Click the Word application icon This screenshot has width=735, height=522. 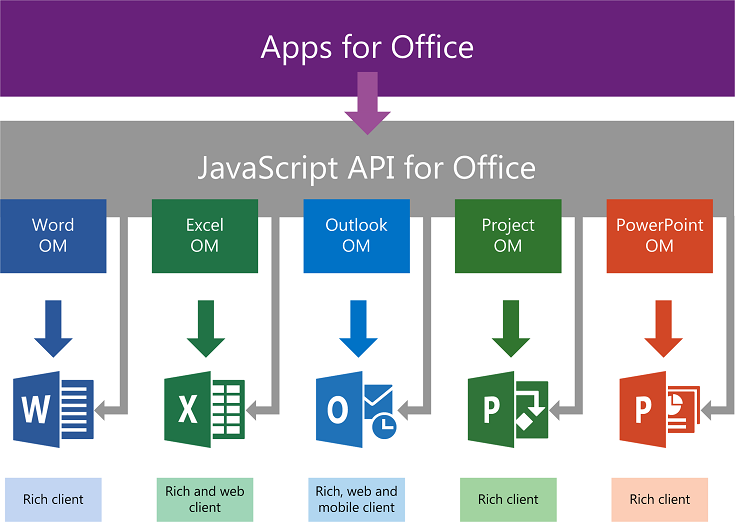(52, 409)
